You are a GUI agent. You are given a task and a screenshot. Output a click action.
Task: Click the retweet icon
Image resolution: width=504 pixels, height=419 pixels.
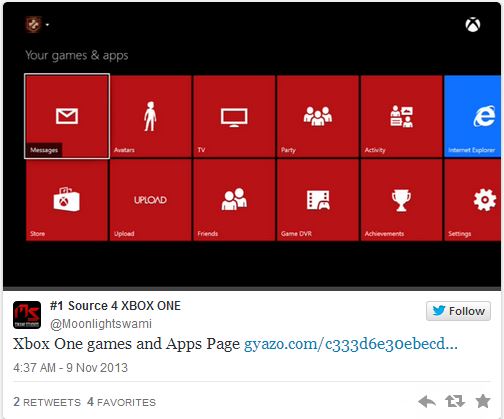pos(455,401)
